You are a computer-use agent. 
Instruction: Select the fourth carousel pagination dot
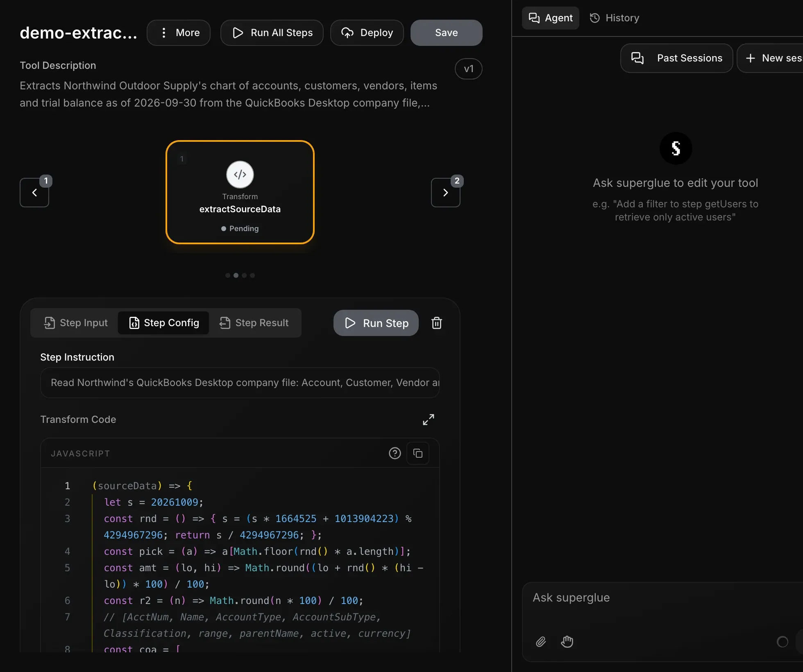(x=252, y=275)
